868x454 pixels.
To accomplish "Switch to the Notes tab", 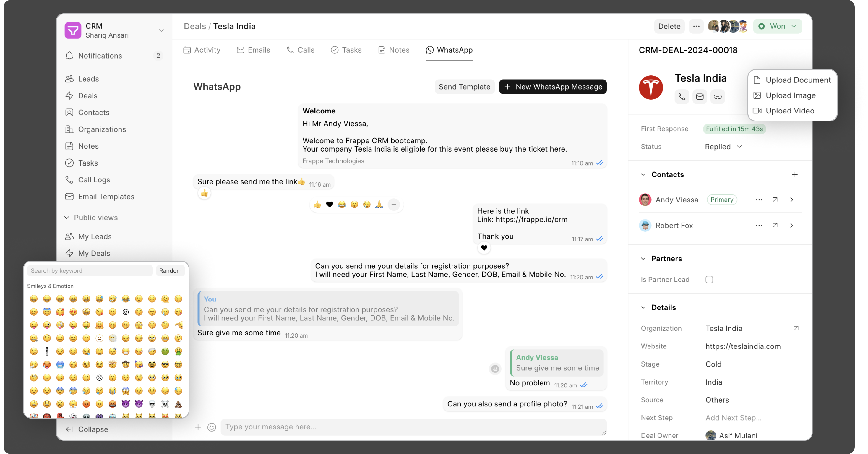I will pyautogui.click(x=394, y=50).
